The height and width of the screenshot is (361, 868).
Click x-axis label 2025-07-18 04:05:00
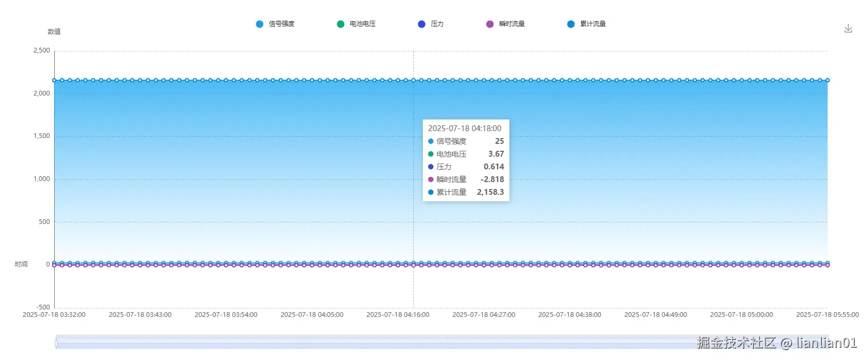coord(312,315)
